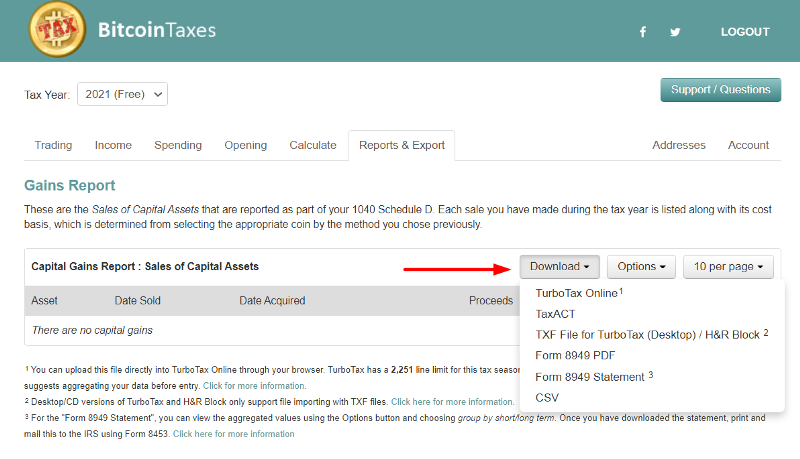
Task: Select Form 8949 PDF download option
Action: point(575,355)
